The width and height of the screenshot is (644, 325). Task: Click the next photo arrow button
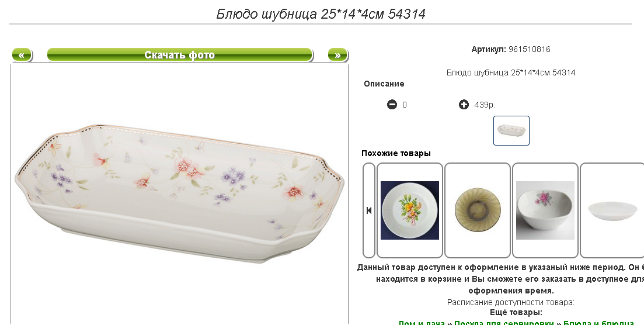tap(337, 55)
